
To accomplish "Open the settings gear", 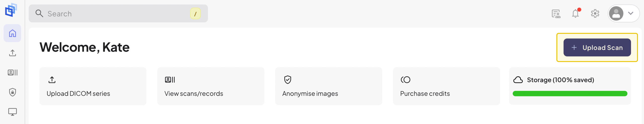I will click(595, 13).
